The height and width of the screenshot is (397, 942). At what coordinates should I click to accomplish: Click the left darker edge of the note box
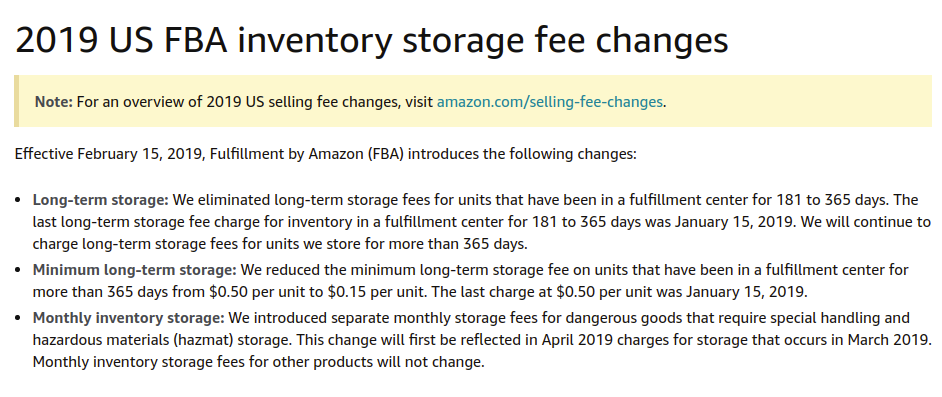(16, 101)
